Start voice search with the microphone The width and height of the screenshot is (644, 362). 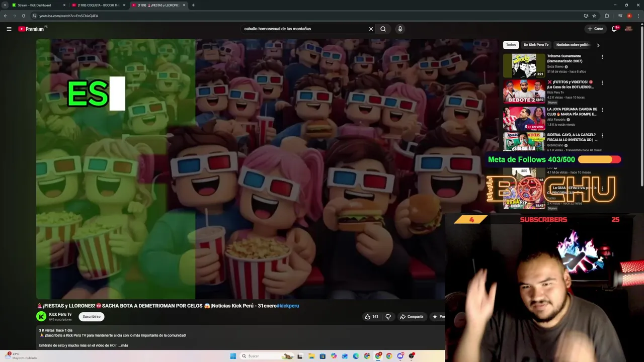400,29
